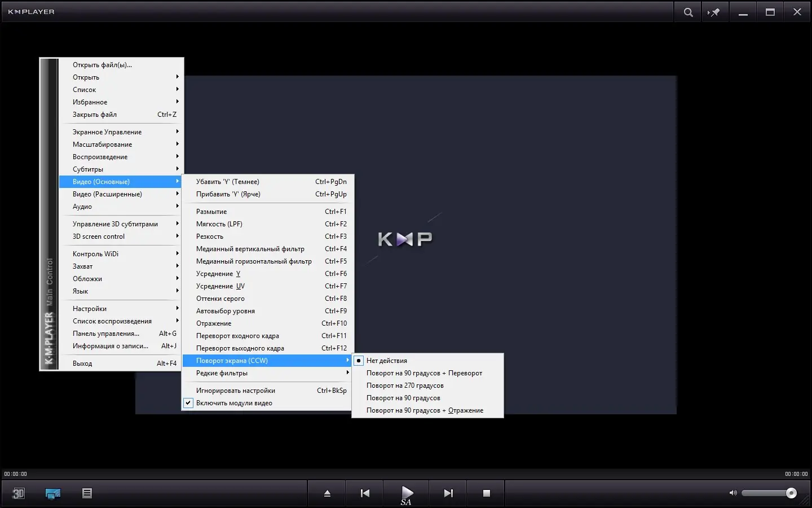Expand the 'Открыть' submenu
812x508 pixels.
click(x=120, y=77)
